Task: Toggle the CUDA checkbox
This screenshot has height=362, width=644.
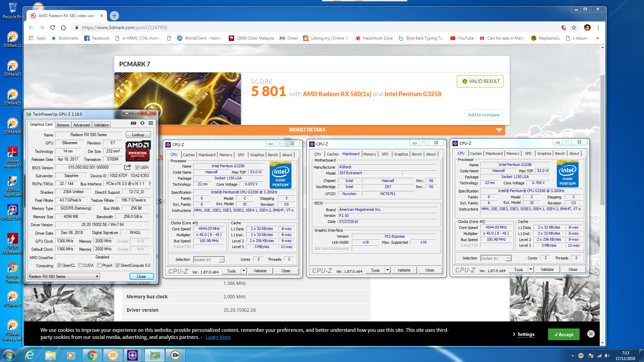Action: (80, 265)
